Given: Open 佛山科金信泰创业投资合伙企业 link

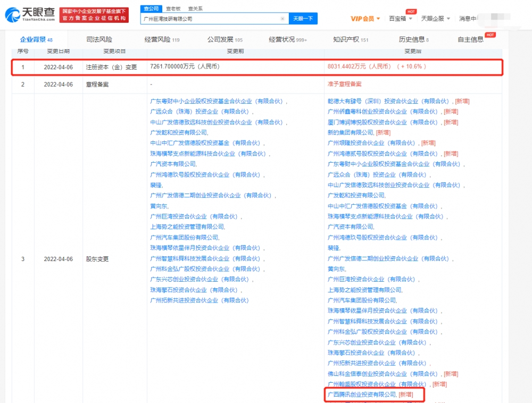Looking at the screenshot, I should (x=384, y=374).
